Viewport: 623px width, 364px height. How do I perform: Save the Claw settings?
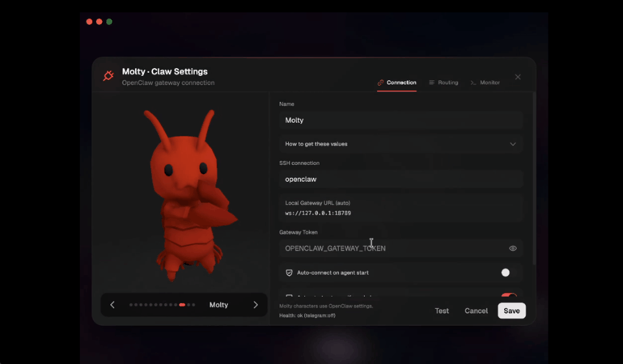[x=512, y=311]
